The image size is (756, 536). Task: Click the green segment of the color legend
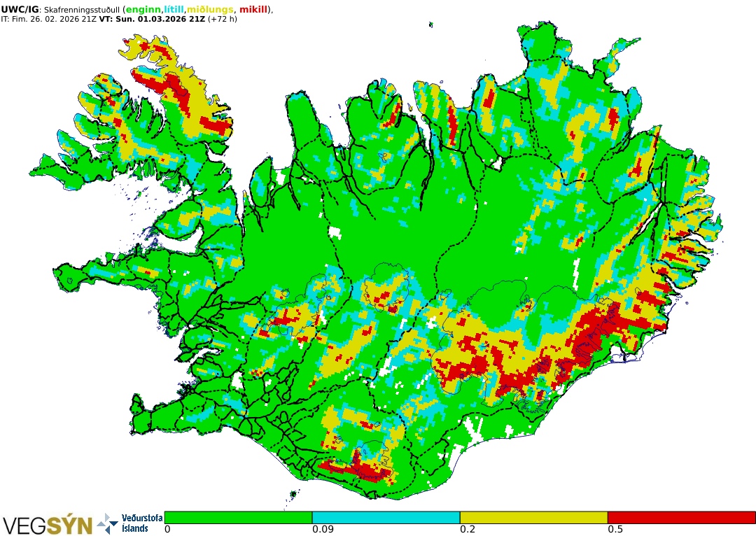[x=238, y=518]
